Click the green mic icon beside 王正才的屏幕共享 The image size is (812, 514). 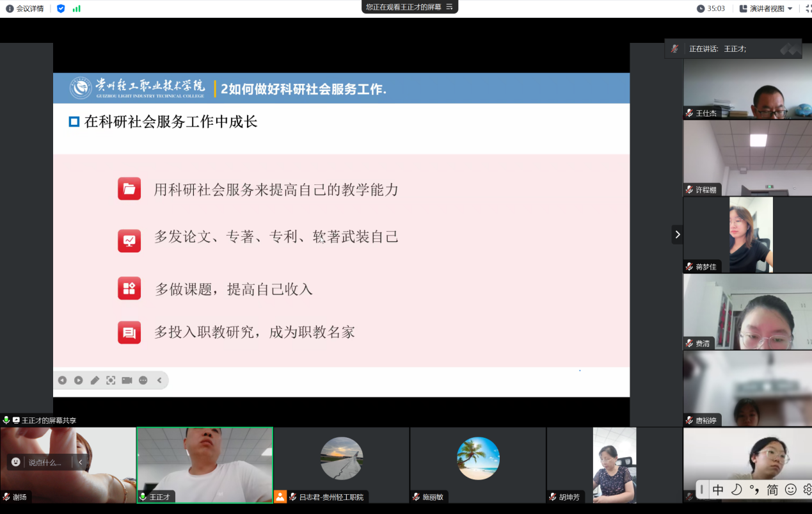click(x=6, y=421)
